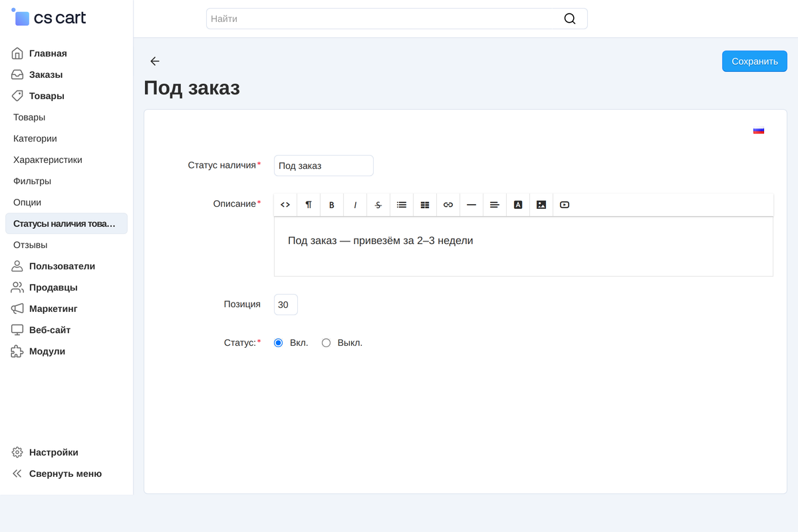Screen dimensions: 798x532
Task: Insert a horizontal line in editor
Action: pos(471,205)
